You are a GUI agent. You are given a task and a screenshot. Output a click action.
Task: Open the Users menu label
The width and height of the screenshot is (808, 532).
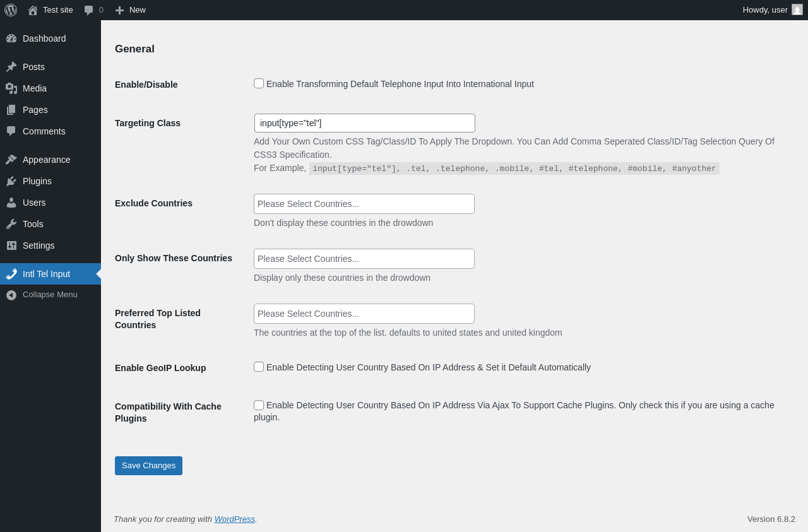pyautogui.click(x=34, y=203)
